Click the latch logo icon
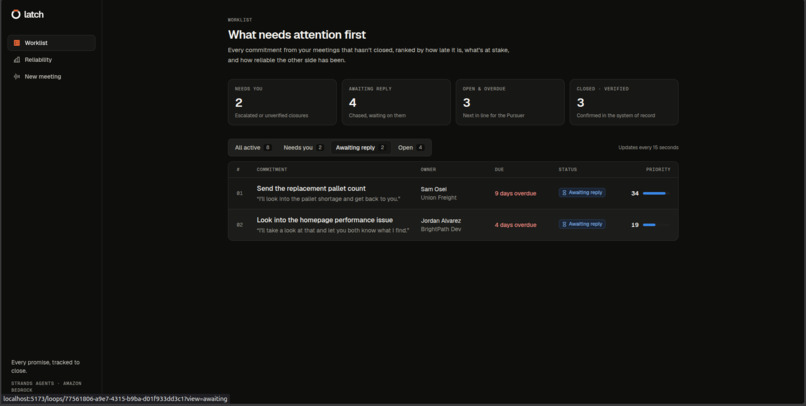 tap(16, 14)
